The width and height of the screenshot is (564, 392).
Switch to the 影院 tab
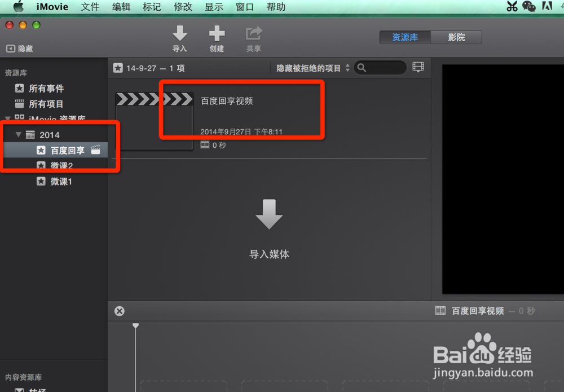[x=456, y=37]
